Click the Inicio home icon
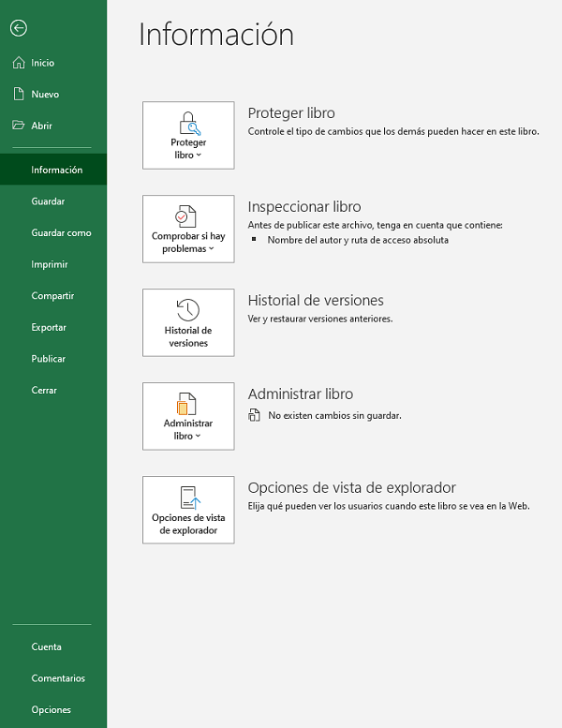 tap(18, 63)
